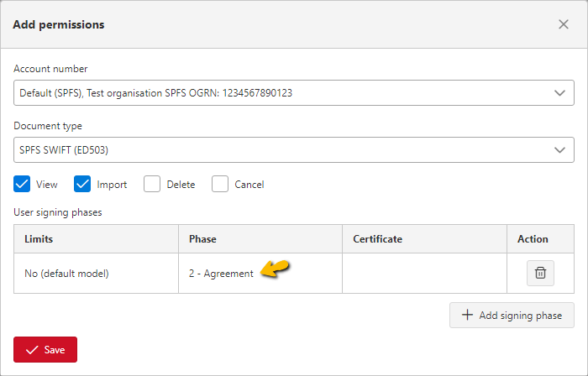Image resolution: width=588 pixels, height=376 pixels.
Task: Open the SPFS SWIFT (ED503) combo box
Action: tap(294, 149)
